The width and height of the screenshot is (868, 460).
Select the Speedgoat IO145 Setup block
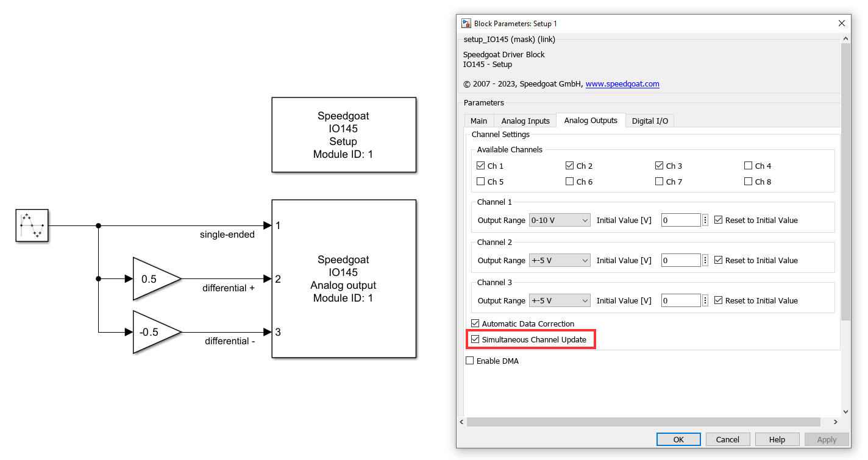click(x=344, y=135)
